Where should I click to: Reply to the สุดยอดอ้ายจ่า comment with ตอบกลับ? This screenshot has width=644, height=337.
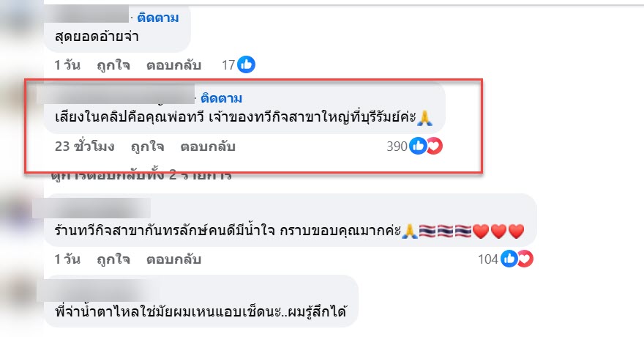coord(173,65)
